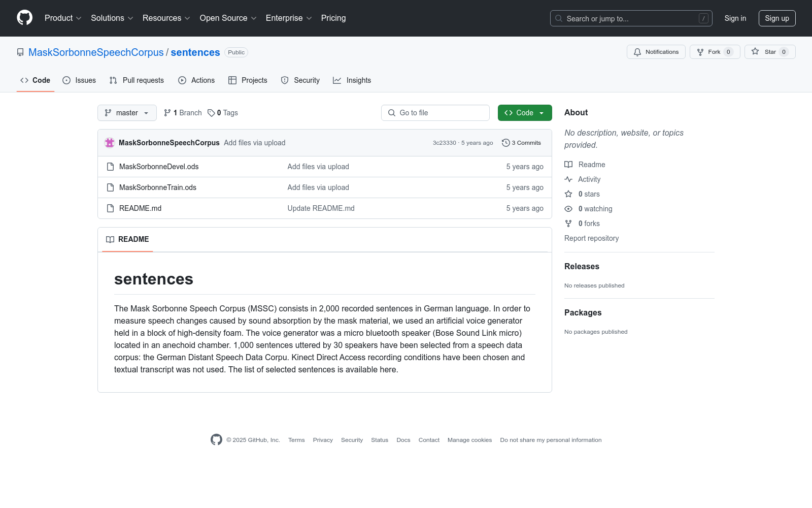The height and width of the screenshot is (508, 812).
Task: View the 0 Tags link
Action: click(223, 113)
